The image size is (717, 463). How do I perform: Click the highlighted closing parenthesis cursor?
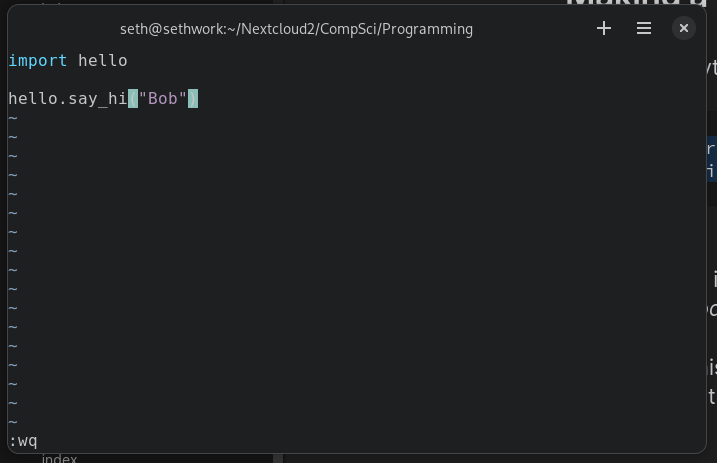[193, 99]
